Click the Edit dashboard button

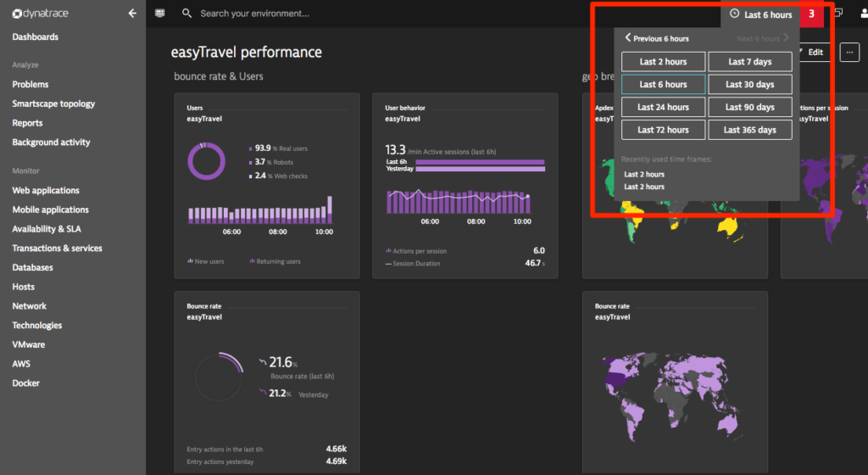point(815,53)
